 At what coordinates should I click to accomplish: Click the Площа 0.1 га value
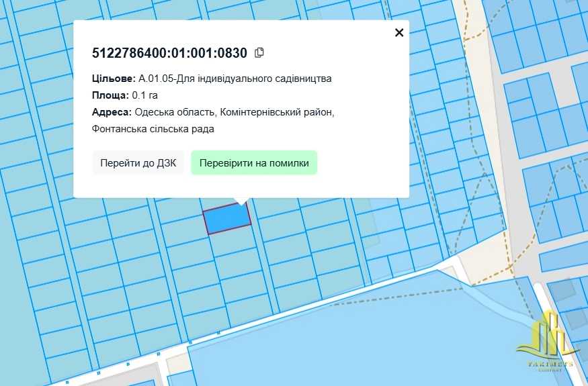144,95
